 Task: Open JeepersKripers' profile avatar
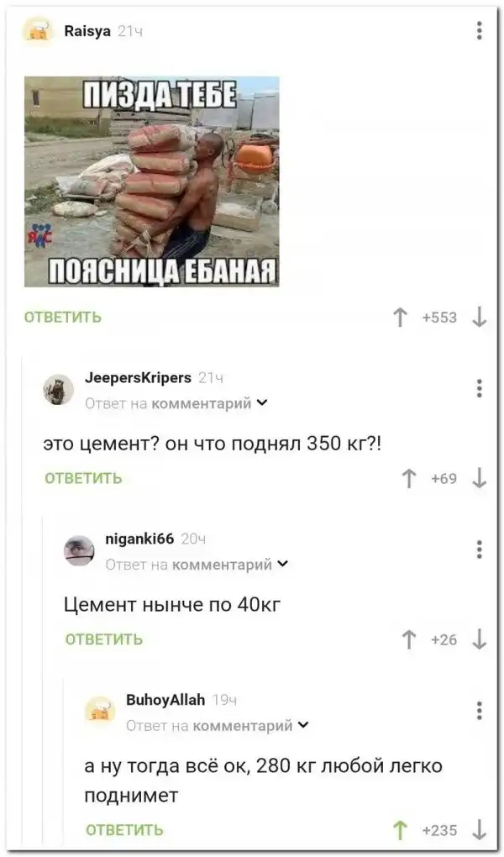59,390
